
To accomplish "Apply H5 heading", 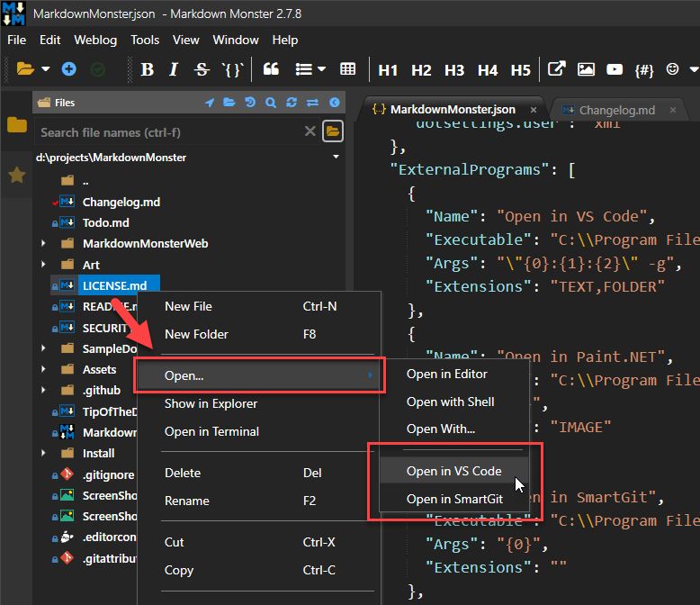I will [x=521, y=70].
